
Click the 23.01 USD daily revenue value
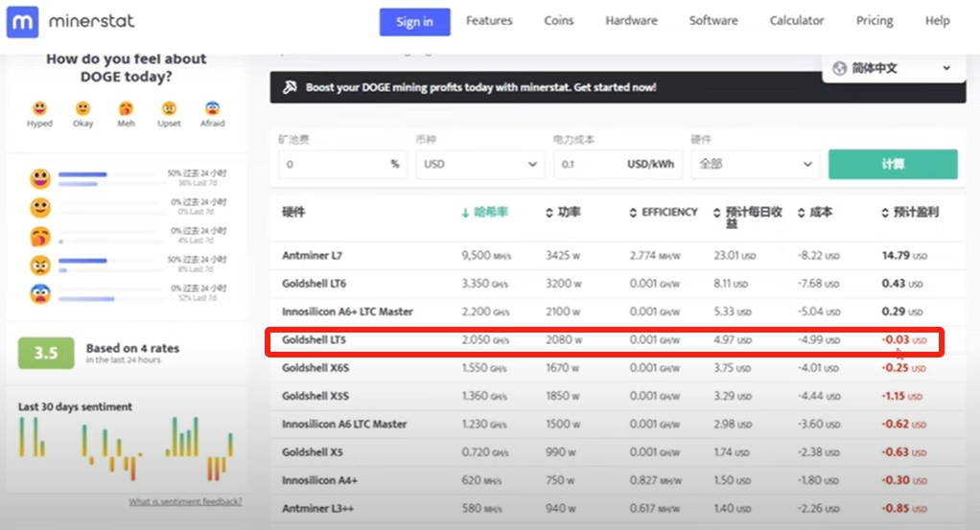[x=735, y=256]
